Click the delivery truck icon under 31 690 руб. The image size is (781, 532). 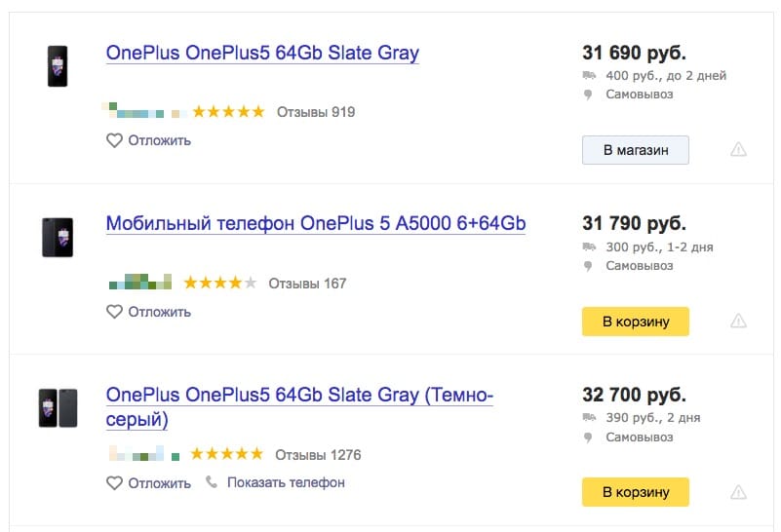pos(589,76)
